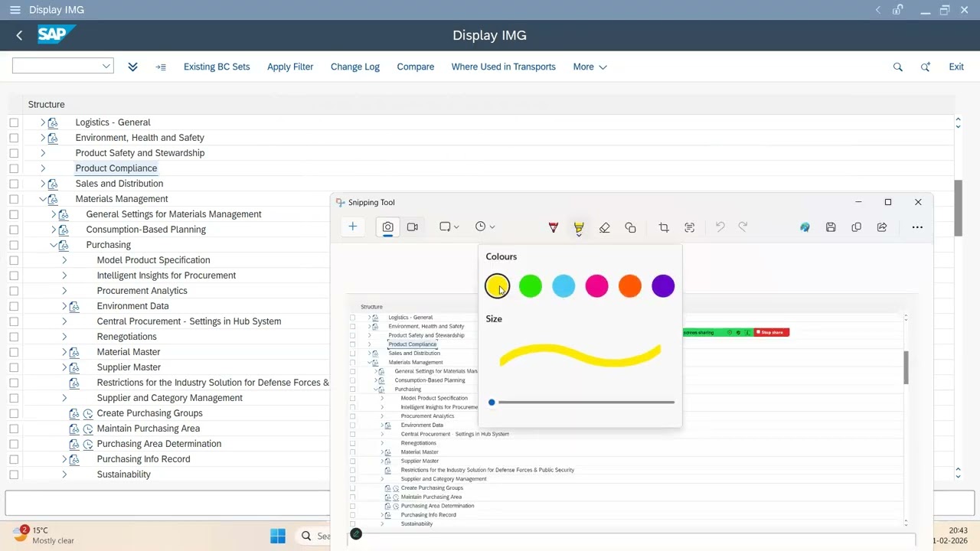
Task: Expand Consumption-Based Planning node
Action: (54, 230)
